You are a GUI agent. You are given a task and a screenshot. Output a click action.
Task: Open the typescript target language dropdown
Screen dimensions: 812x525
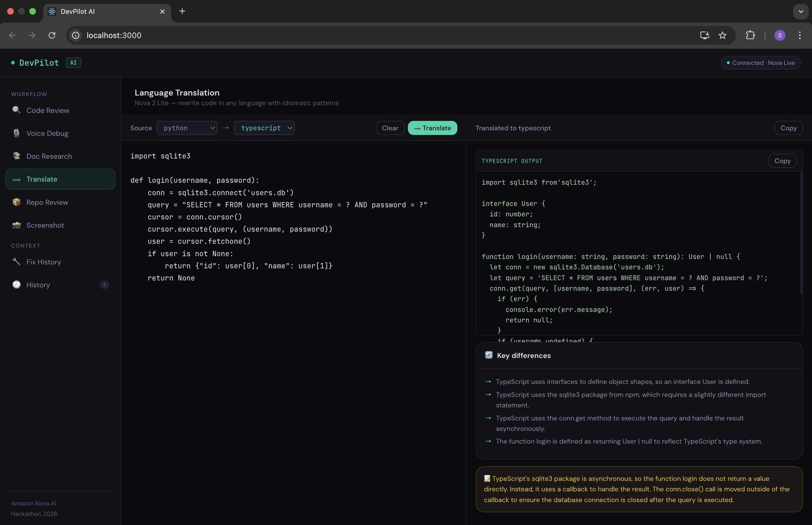264,128
